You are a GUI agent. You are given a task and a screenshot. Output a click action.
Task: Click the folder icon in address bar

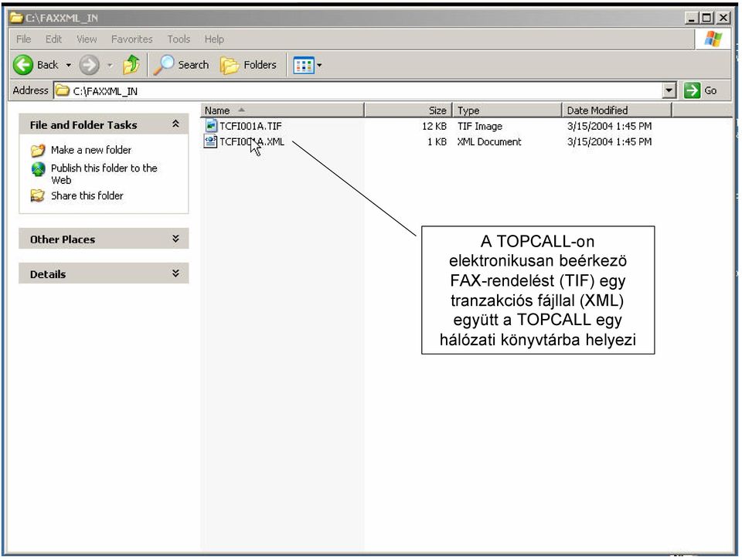click(x=62, y=90)
